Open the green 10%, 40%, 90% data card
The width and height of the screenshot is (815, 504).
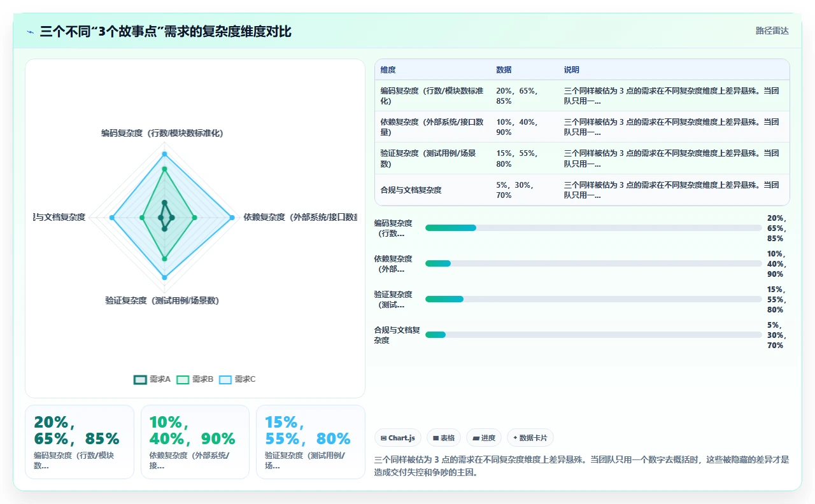195,442
